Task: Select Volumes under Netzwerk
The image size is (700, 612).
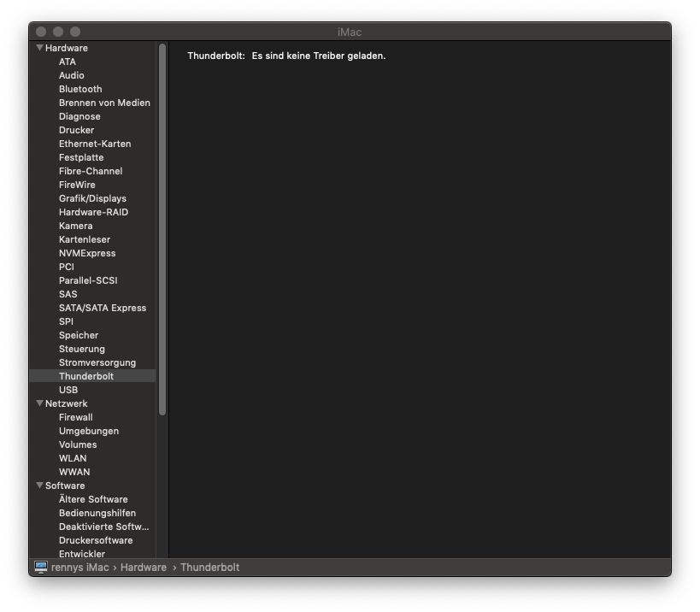Action: click(78, 445)
